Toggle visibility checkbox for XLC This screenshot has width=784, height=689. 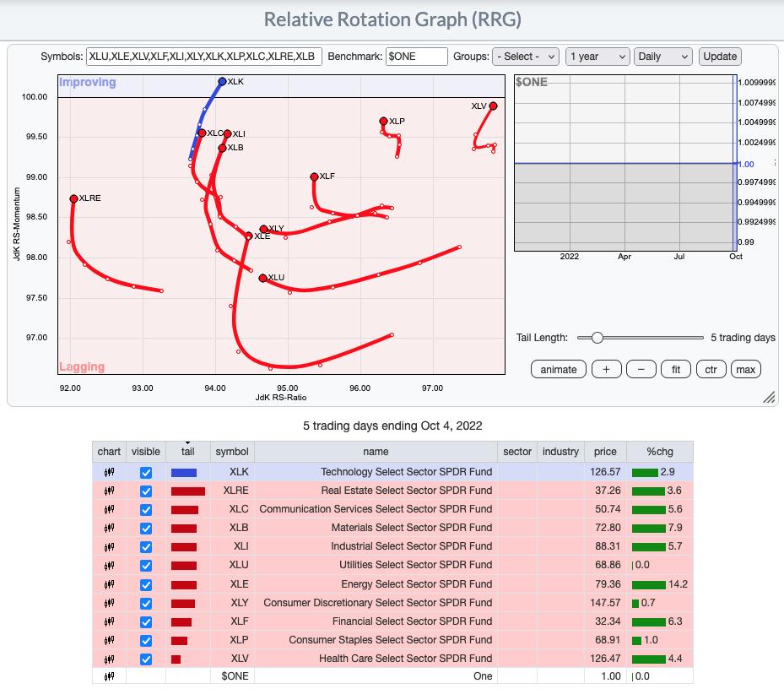(x=145, y=509)
